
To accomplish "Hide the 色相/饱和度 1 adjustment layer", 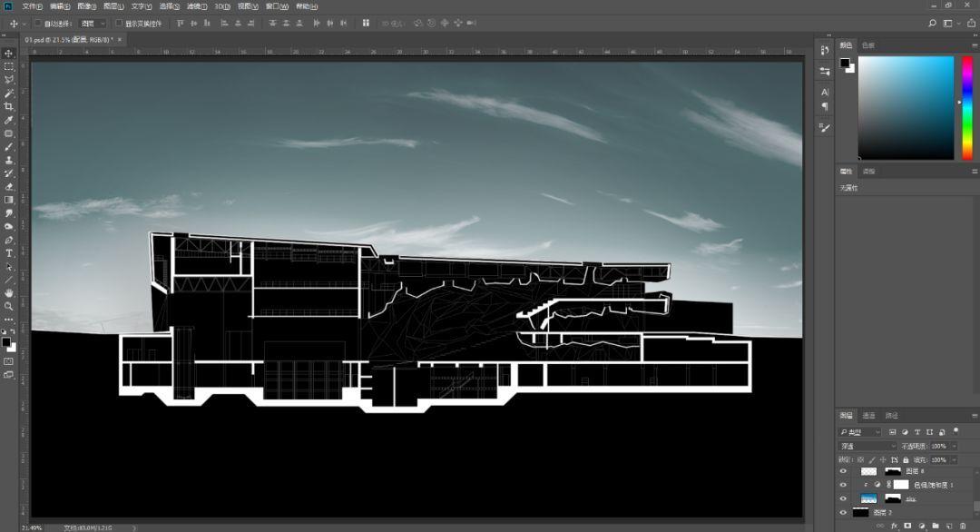I will (x=843, y=485).
